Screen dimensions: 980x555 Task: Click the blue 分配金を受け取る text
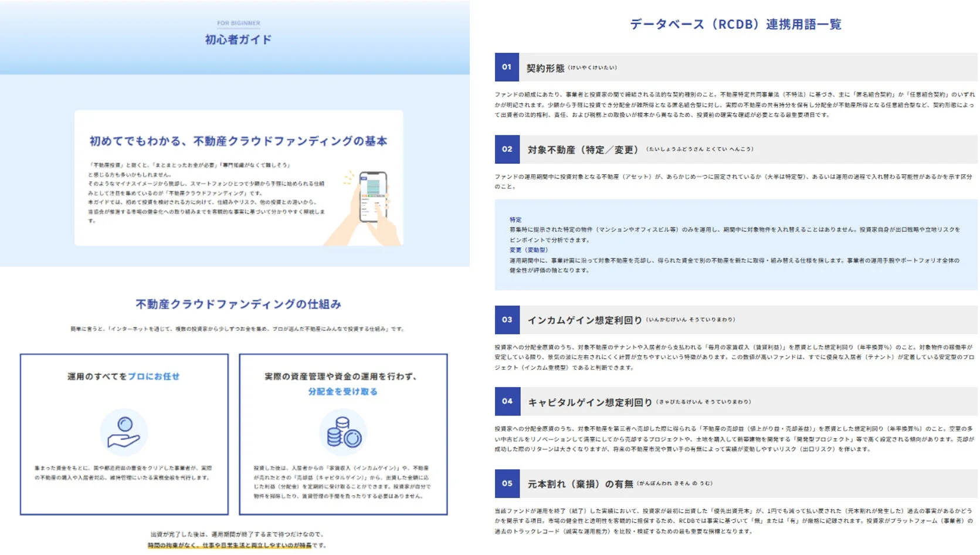(x=343, y=391)
